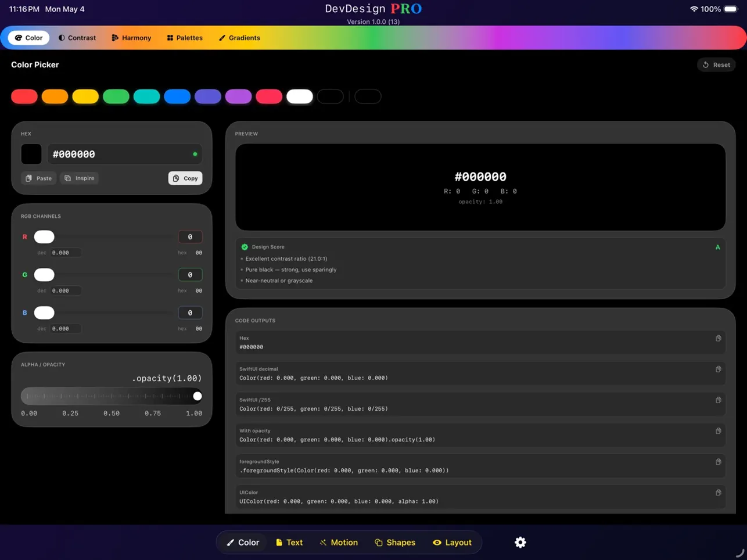
Task: Click the "Near-neutral or grayscale" line
Action: click(279, 281)
